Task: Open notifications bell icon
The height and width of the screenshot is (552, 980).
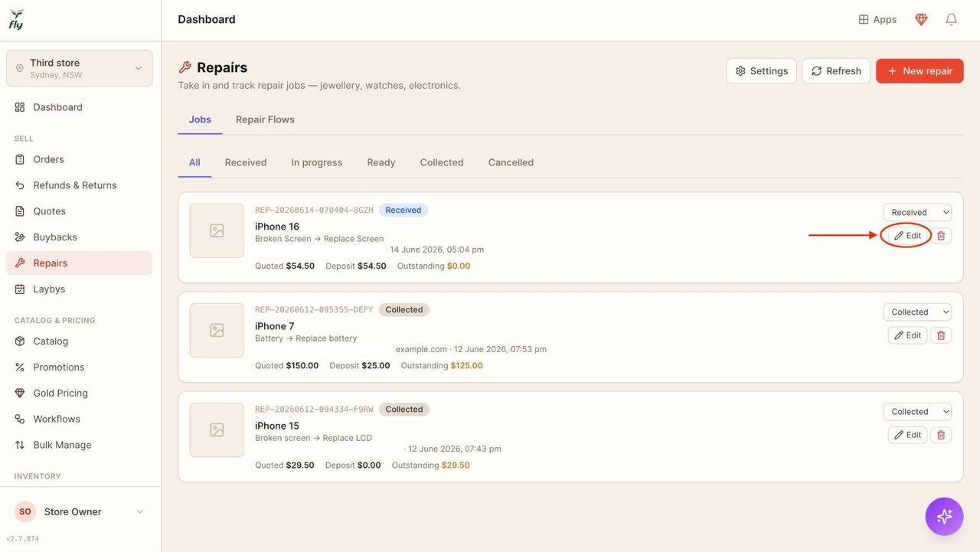Action: pyautogui.click(x=951, y=19)
